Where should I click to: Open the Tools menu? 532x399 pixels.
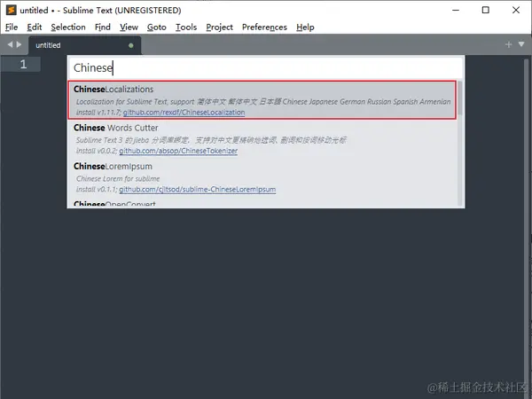pos(186,27)
